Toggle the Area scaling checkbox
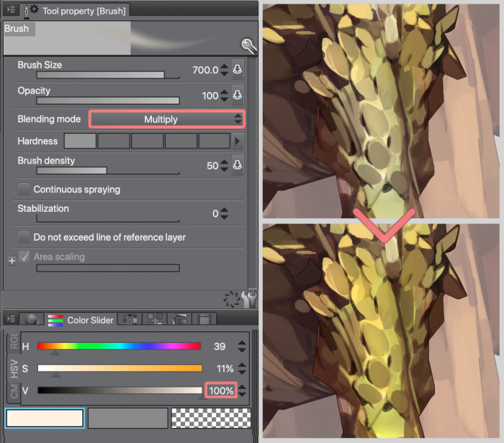504x443 pixels. (24, 256)
